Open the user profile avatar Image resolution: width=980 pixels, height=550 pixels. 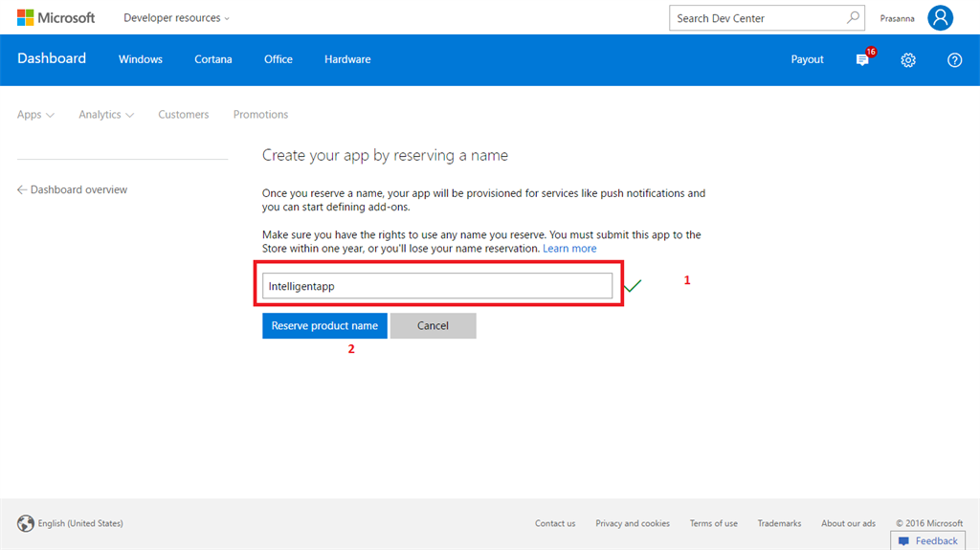[940, 17]
